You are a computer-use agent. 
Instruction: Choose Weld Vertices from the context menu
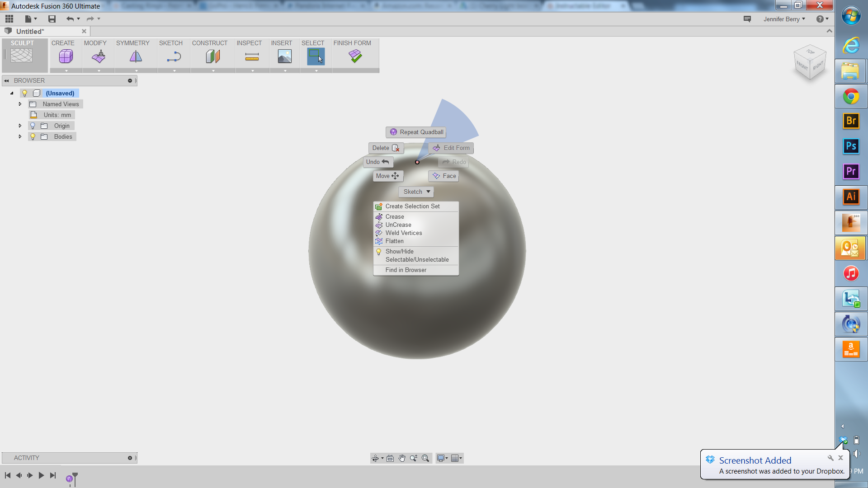coord(403,233)
